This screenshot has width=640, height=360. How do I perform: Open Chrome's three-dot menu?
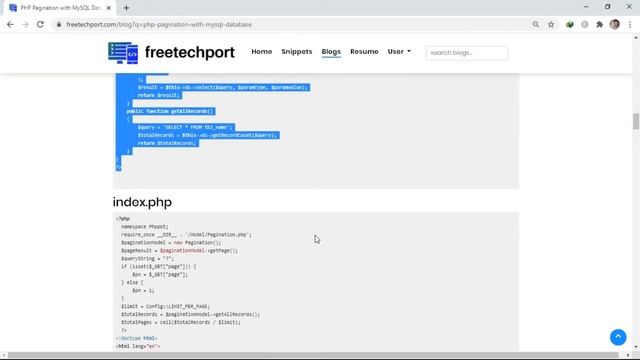(630, 24)
